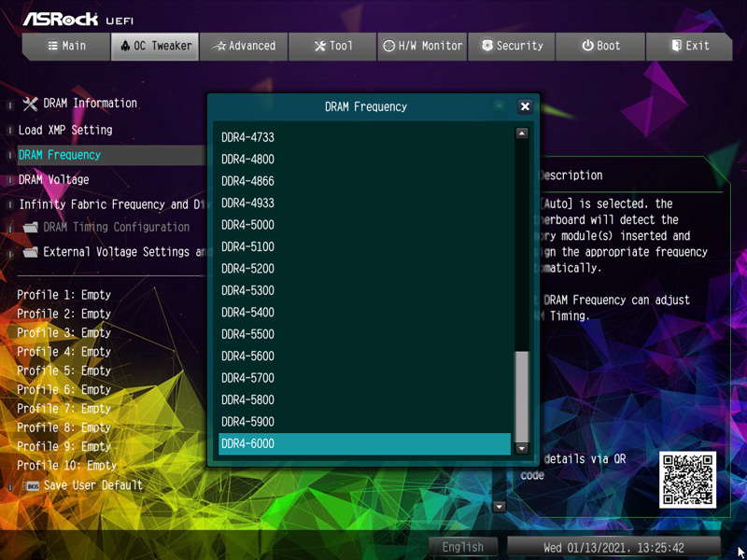Select Profile 4: Empty
The image size is (747, 560).
[63, 352]
